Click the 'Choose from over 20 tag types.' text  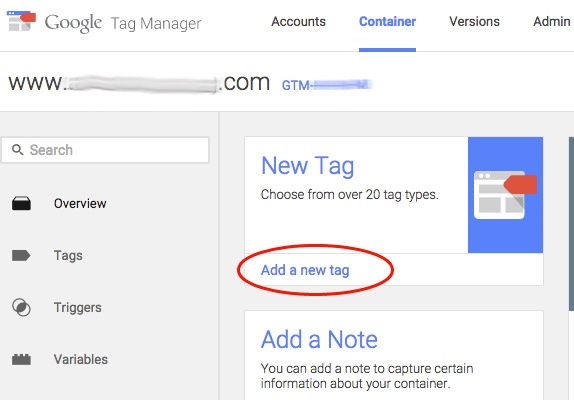point(350,194)
